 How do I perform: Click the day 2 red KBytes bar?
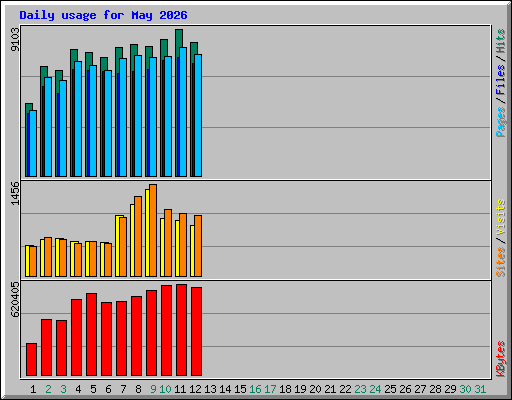click(x=46, y=347)
